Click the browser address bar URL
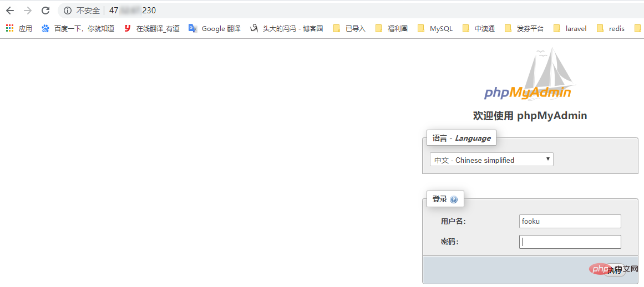 [133, 11]
